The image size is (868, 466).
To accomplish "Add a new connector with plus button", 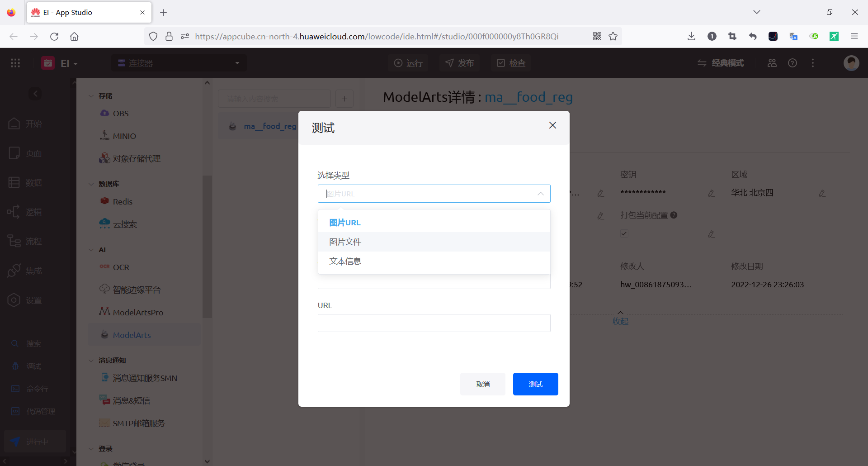I will pos(344,99).
